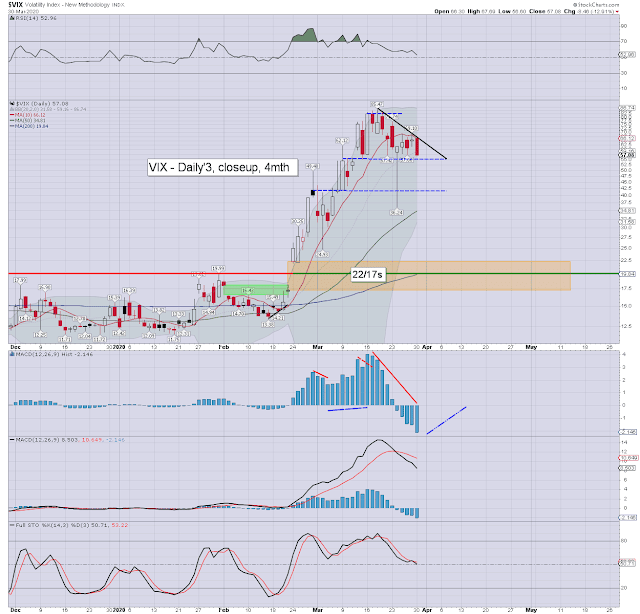Click the $VIX (Daily) 57.08 legend label
This screenshot has width=640, height=614.
tap(42, 104)
